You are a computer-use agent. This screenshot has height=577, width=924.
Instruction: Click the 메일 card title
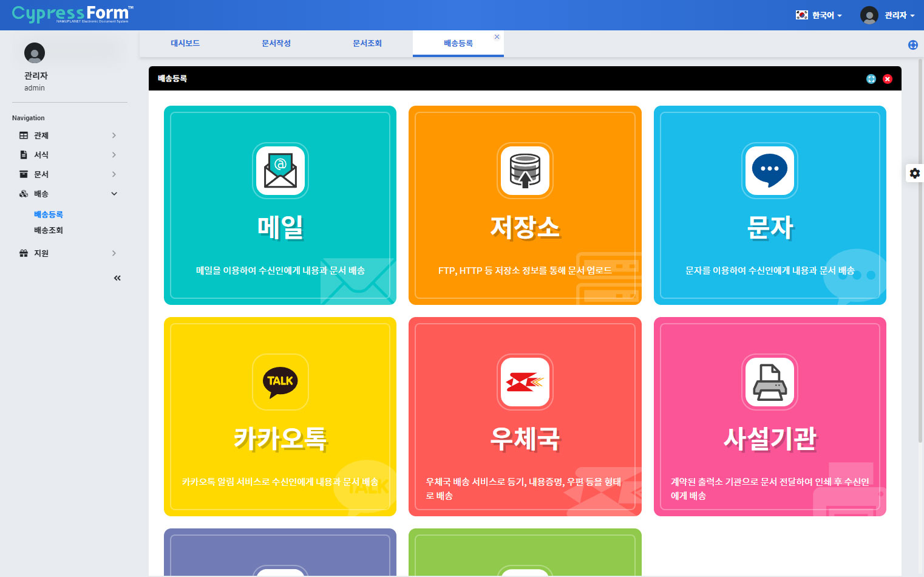pos(280,227)
